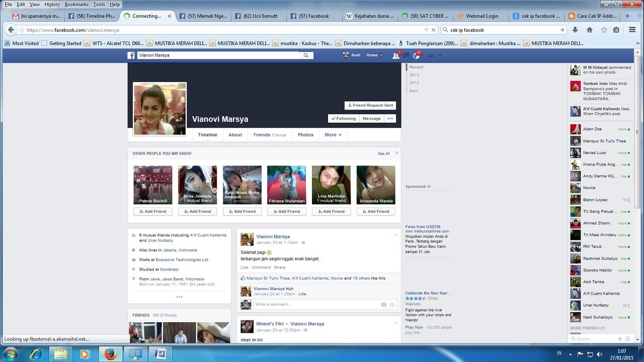
Task: Jump to 2013 on the timeline
Action: click(414, 75)
